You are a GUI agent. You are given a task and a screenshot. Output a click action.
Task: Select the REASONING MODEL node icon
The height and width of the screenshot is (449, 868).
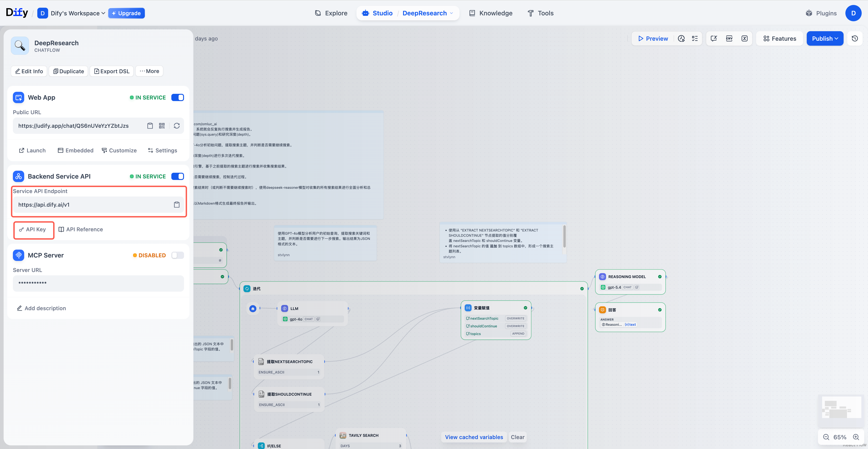click(602, 277)
